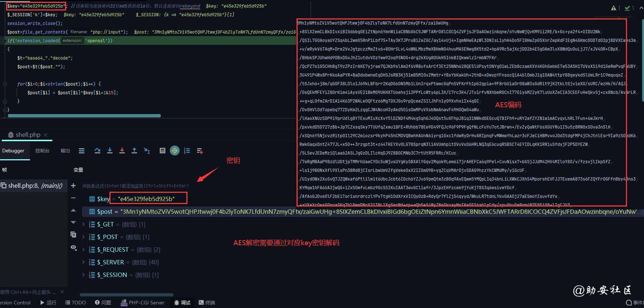Open the TODO tool window
Screen dimensions: 644x308
point(75,303)
